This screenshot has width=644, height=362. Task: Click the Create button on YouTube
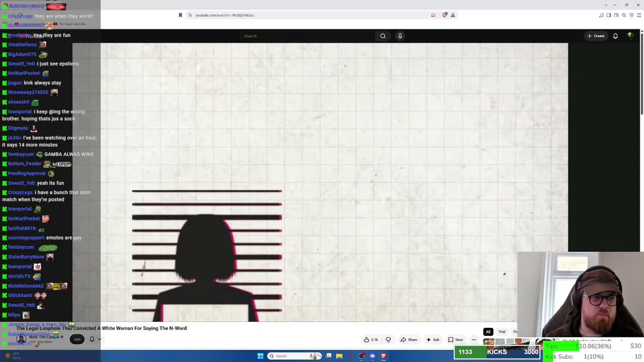tap(596, 36)
